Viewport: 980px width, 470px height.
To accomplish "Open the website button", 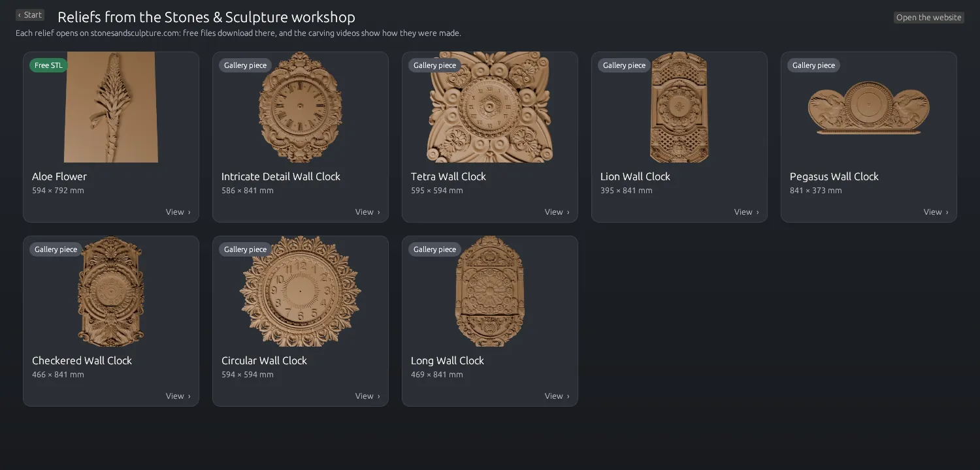I will [928, 18].
